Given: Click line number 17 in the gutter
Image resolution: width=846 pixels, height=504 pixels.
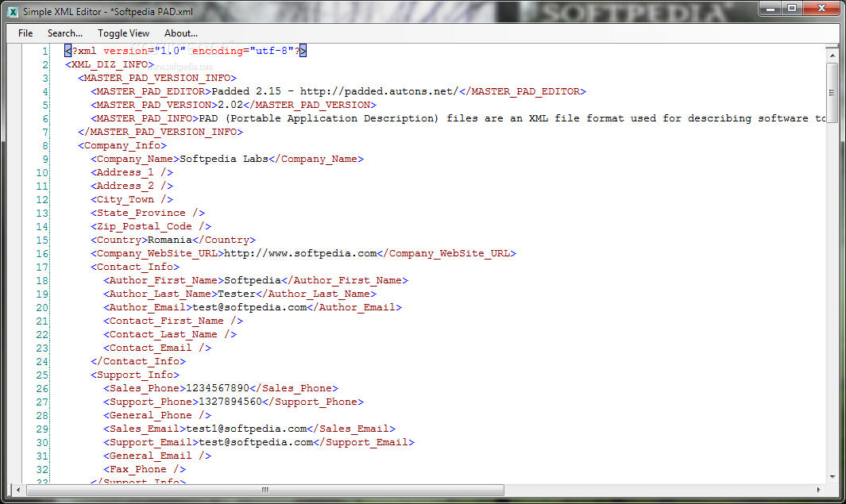Looking at the screenshot, I should click(x=42, y=266).
